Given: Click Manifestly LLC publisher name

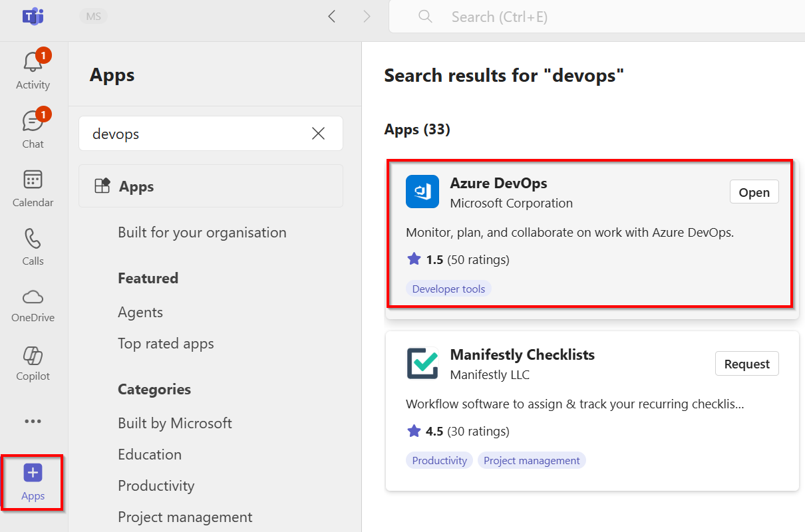Looking at the screenshot, I should coord(490,375).
